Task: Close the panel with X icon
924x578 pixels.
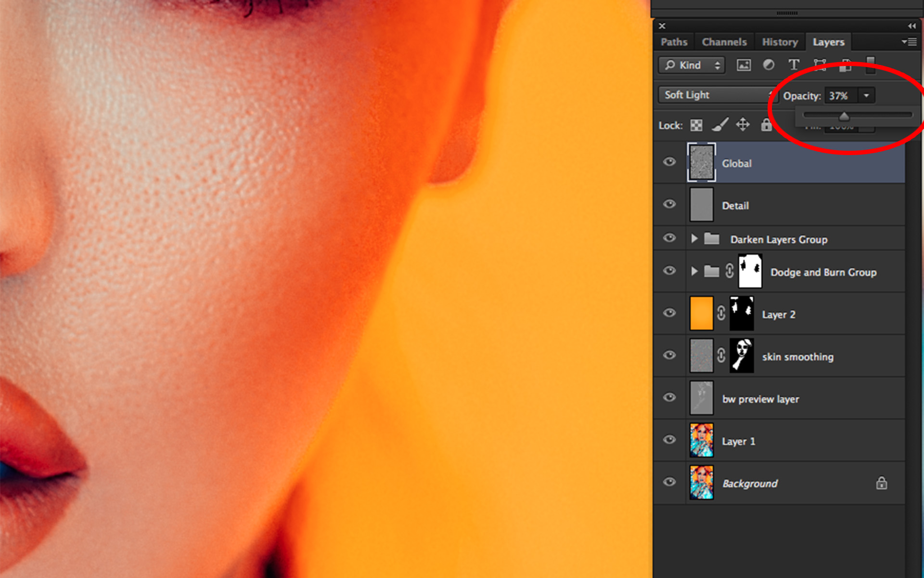Action: tap(662, 26)
